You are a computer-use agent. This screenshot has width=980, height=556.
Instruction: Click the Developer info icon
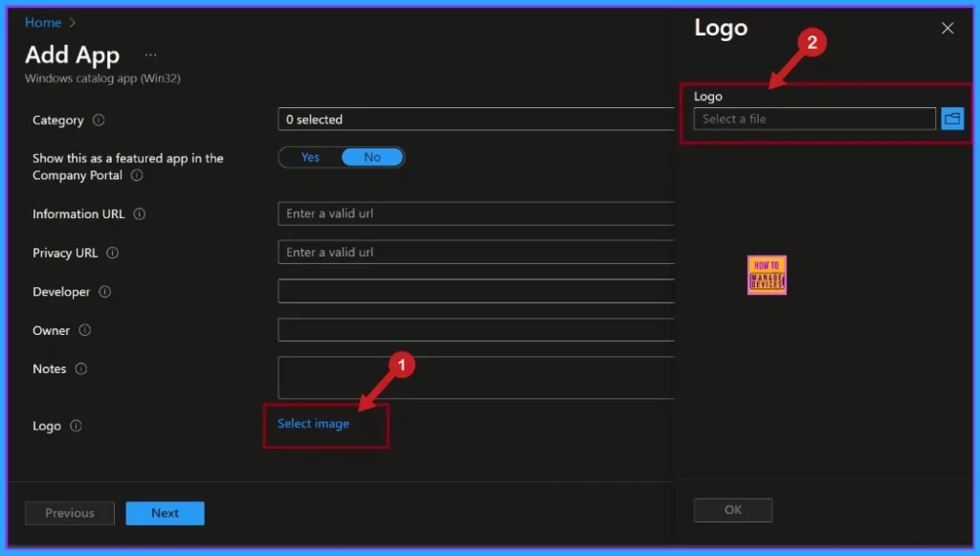coord(105,292)
